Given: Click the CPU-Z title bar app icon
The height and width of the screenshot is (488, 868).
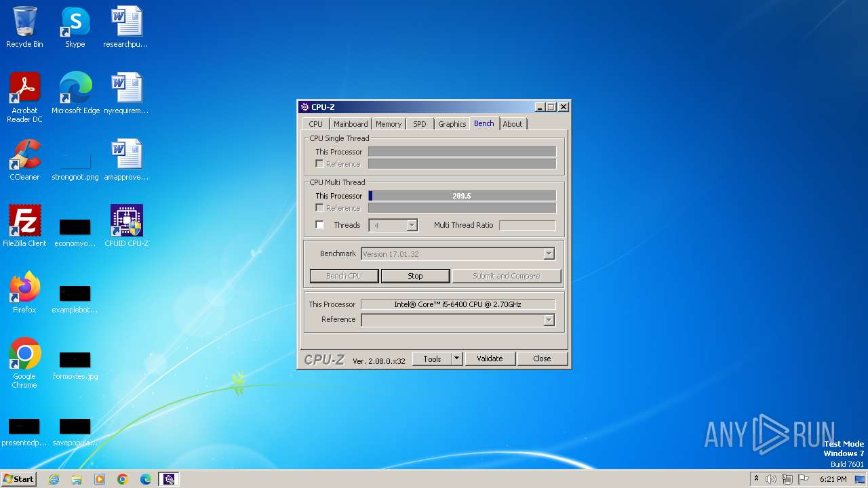Looking at the screenshot, I should [305, 107].
